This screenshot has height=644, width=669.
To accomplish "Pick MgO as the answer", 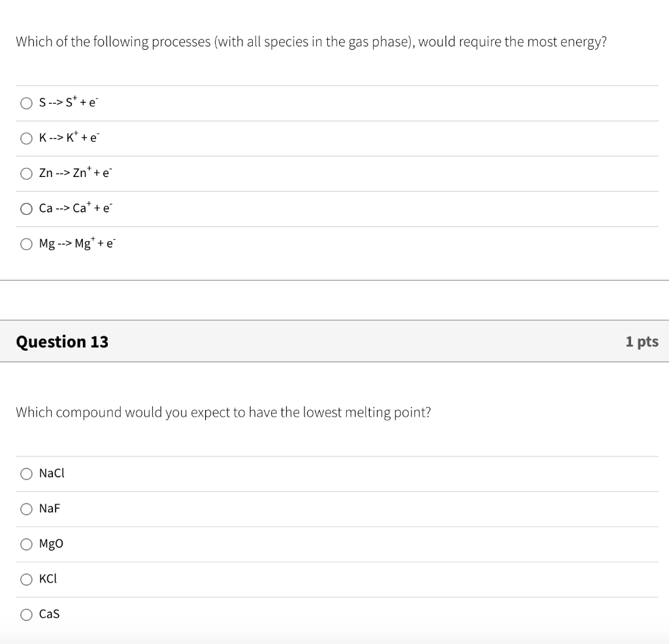I will click(x=26, y=544).
